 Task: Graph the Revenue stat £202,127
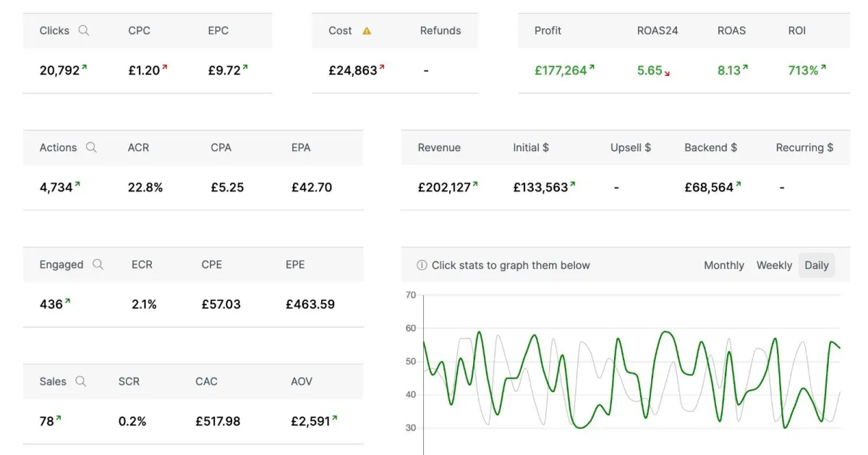pos(444,187)
